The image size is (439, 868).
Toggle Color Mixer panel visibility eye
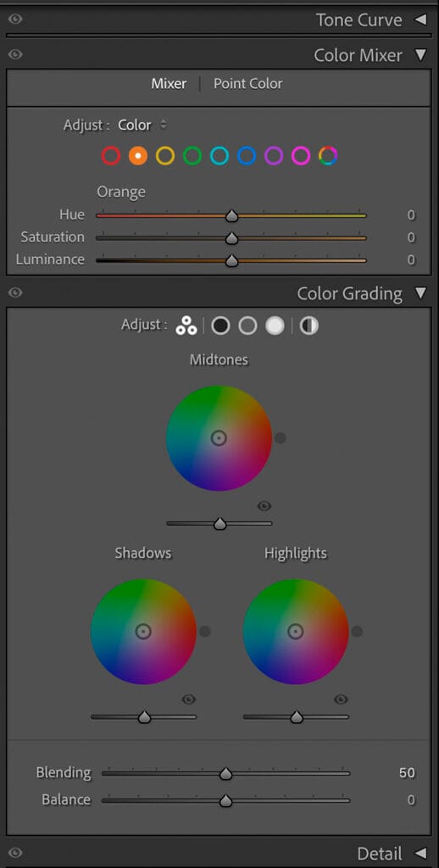15,54
